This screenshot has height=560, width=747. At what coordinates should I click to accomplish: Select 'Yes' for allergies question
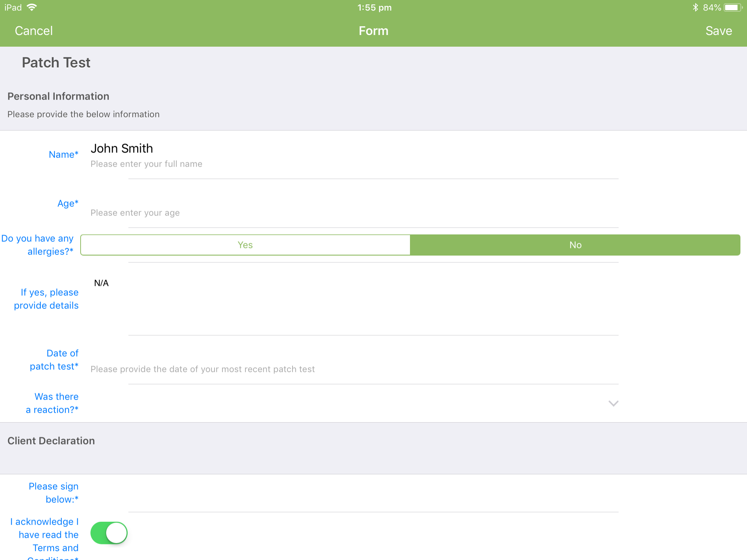coord(245,245)
